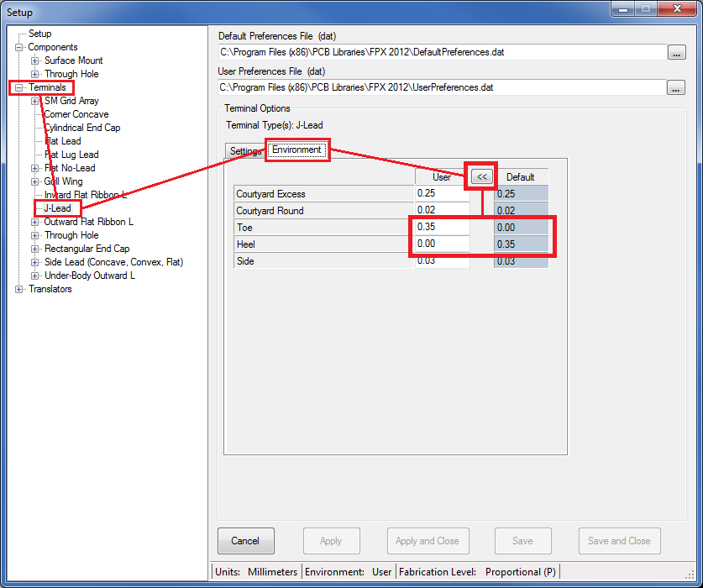
Task: Click the Save and Close button
Action: click(619, 541)
